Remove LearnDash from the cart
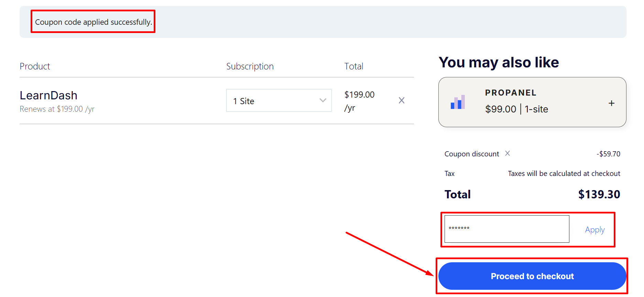644x297 pixels. pyautogui.click(x=401, y=100)
